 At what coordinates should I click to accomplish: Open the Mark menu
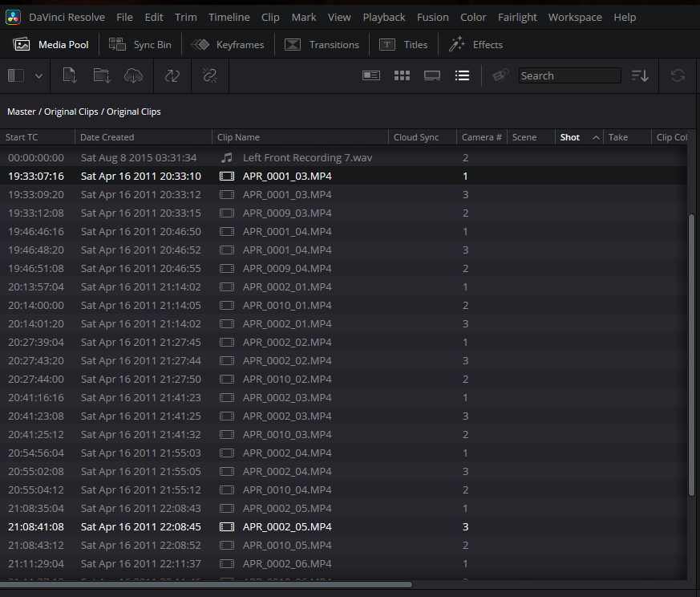[x=304, y=18]
